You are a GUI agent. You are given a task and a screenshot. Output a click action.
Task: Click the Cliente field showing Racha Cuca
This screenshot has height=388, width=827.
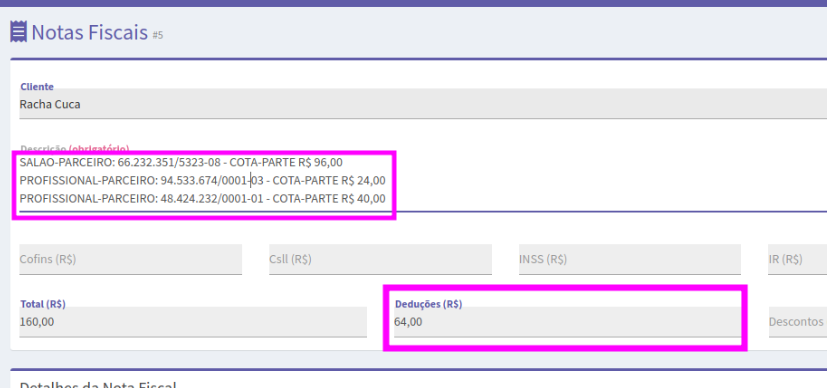point(423,104)
